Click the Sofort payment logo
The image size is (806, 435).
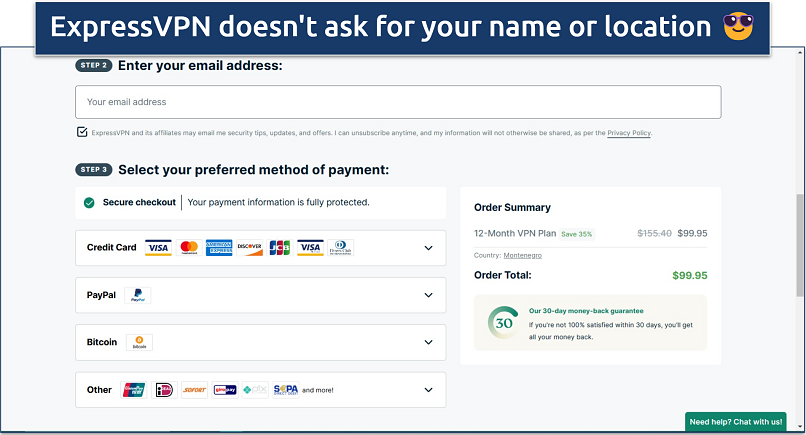click(x=195, y=390)
